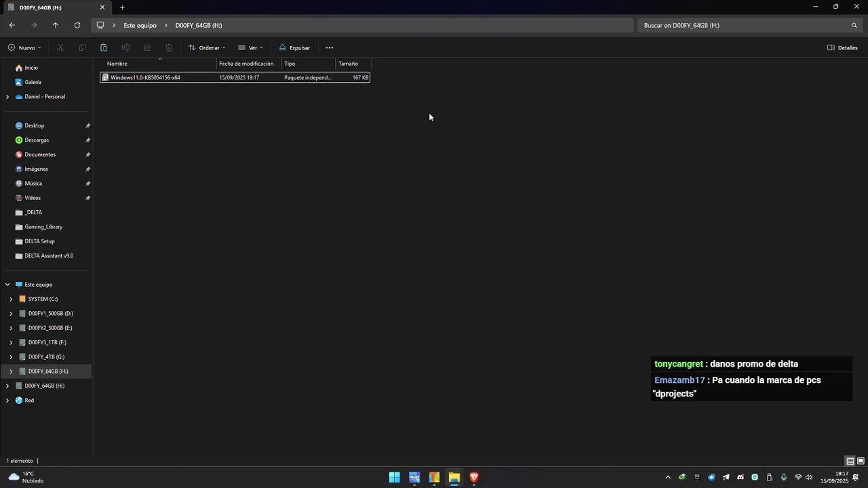Switch to large thumbnails view toggle
The height and width of the screenshot is (488, 868).
pyautogui.click(x=861, y=461)
